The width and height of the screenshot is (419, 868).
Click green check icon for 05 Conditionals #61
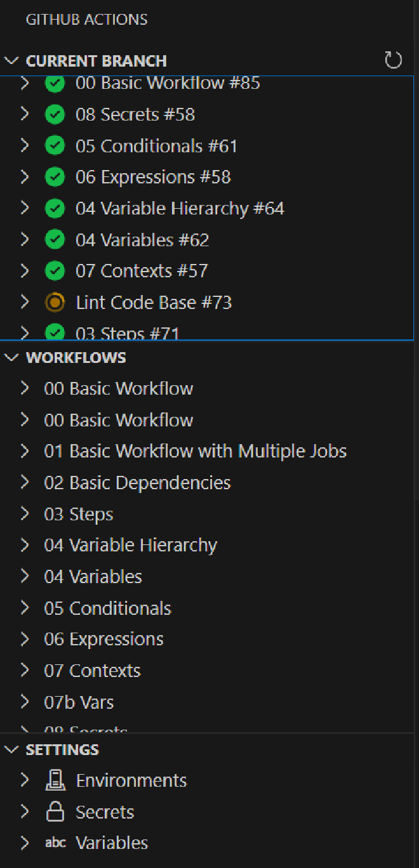click(x=55, y=146)
